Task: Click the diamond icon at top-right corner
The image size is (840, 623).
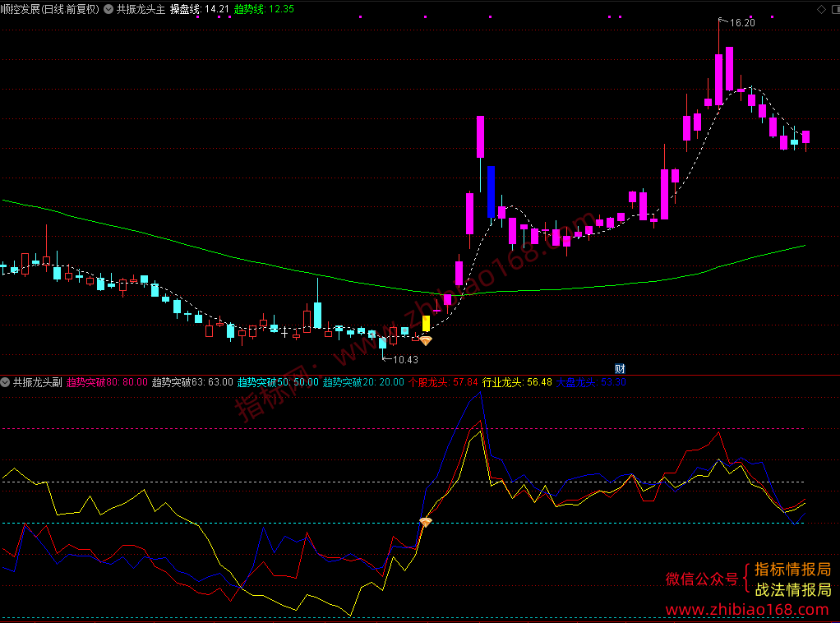Action: click(821, 9)
